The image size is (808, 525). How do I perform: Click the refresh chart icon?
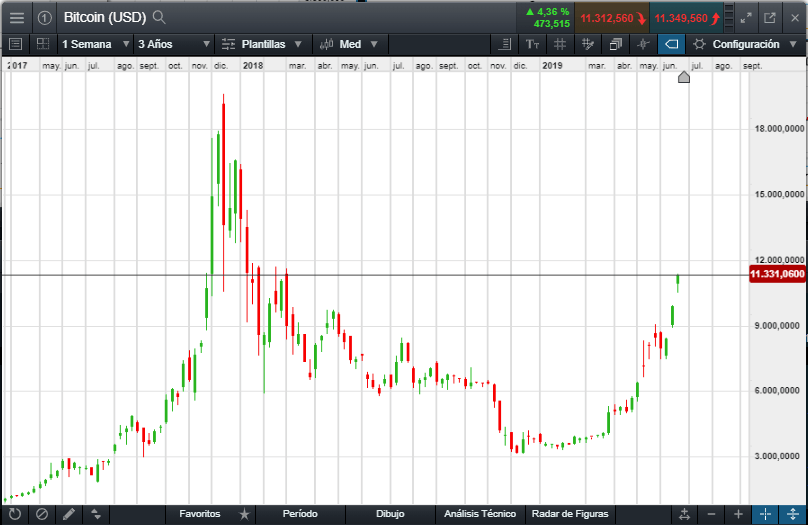click(x=15, y=514)
